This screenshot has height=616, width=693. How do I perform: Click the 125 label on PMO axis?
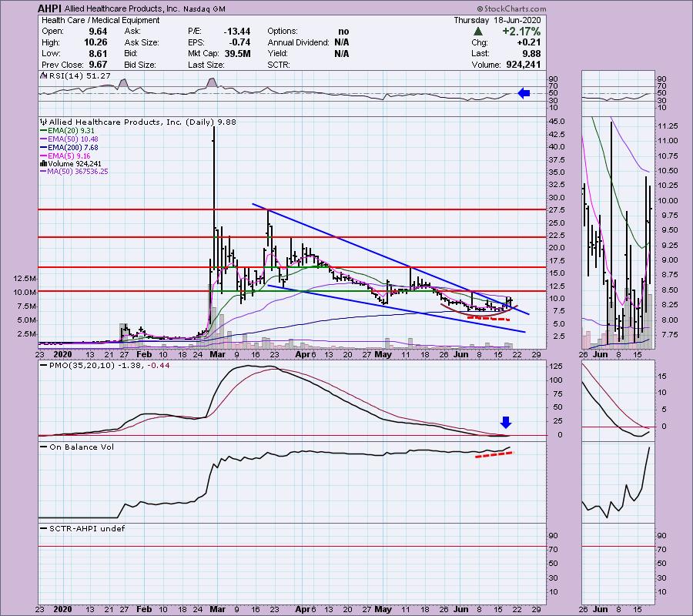556,366
